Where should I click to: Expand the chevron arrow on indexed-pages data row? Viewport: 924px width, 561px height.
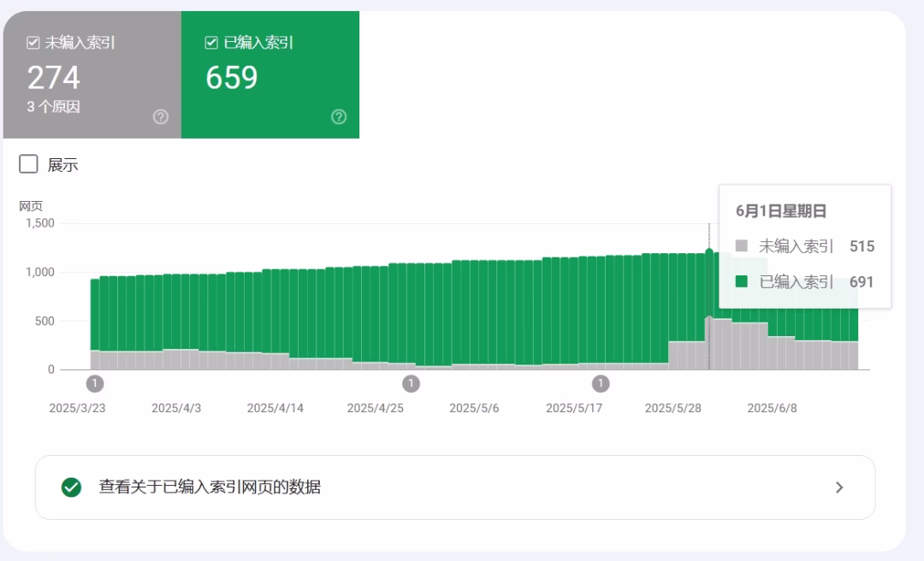pos(839,487)
